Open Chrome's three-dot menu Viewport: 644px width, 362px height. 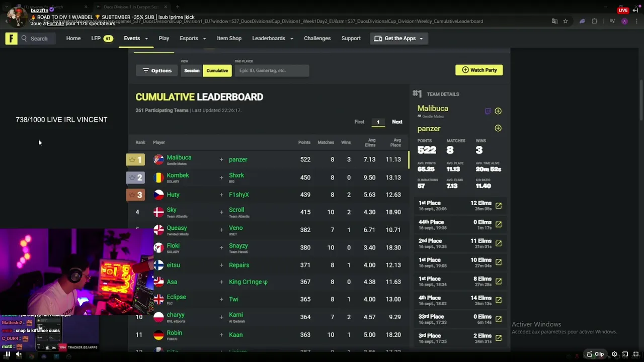[x=635, y=21]
